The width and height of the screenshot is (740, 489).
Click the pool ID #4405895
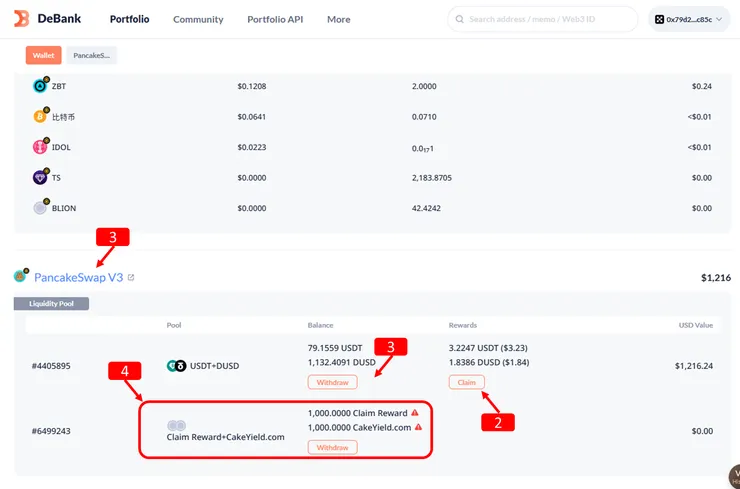(51, 366)
